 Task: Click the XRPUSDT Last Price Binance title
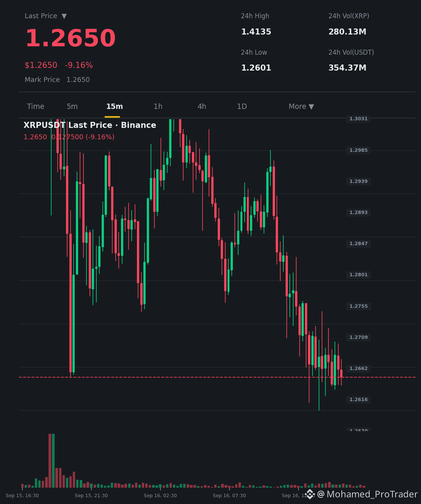[x=90, y=125]
